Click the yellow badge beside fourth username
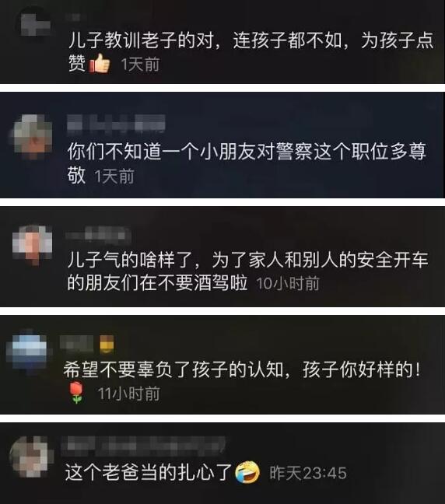 click(x=107, y=345)
